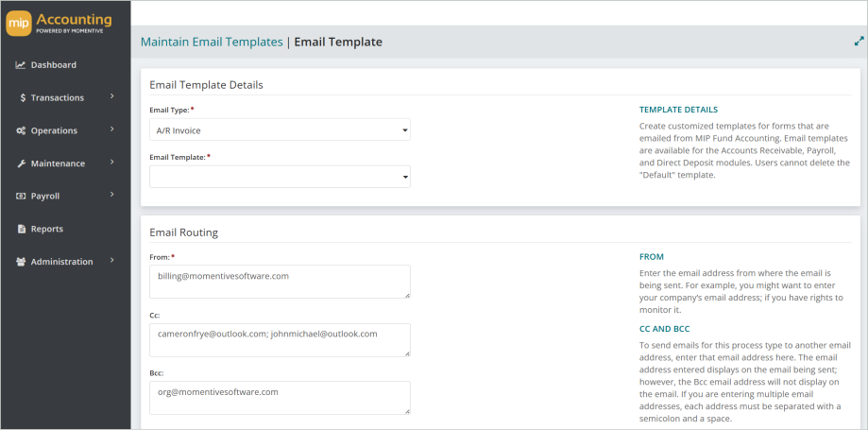Click the Cc email addresses field
Viewport: 868px width, 430px height.
[281, 340]
